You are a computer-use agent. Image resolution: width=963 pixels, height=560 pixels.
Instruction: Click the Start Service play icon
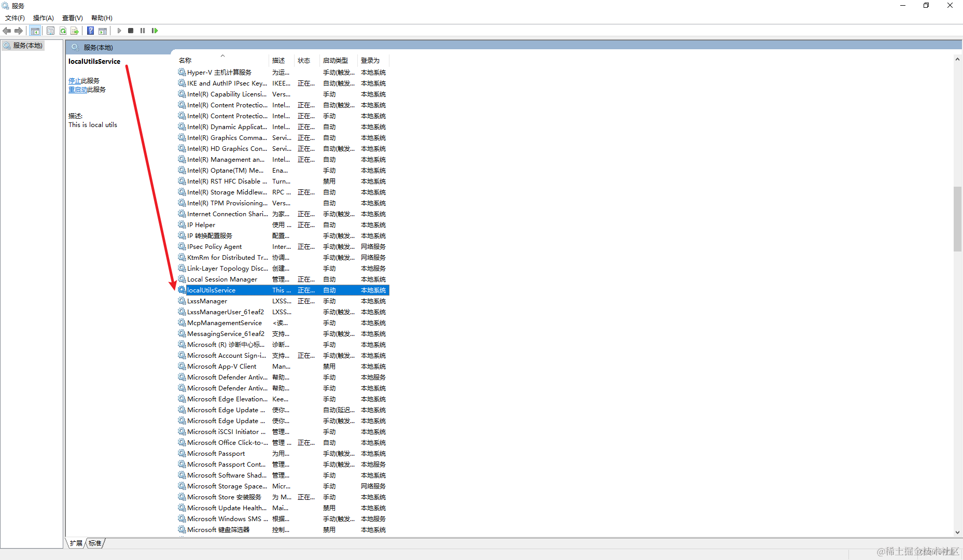click(x=119, y=31)
